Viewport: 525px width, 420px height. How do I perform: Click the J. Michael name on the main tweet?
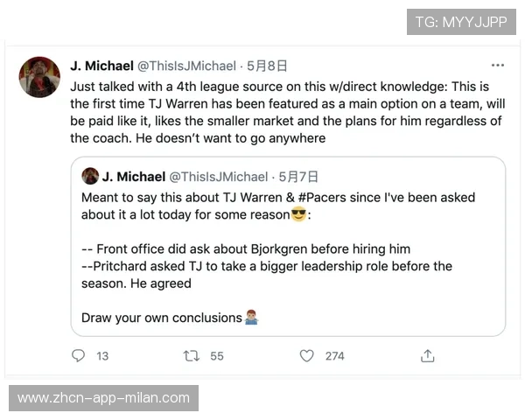tap(101, 66)
